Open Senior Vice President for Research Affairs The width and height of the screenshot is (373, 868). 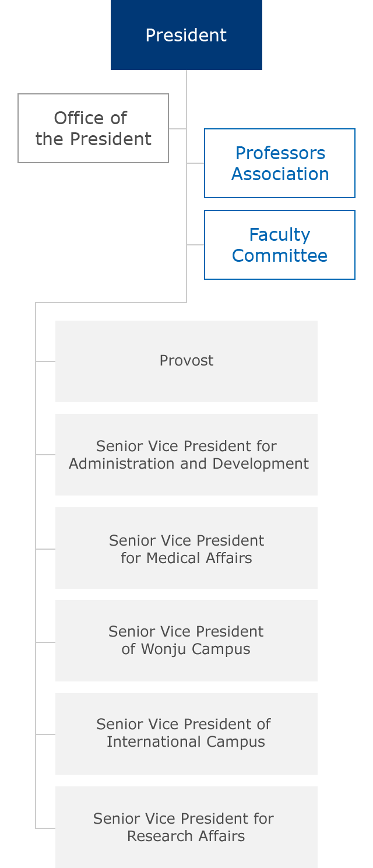point(186,827)
